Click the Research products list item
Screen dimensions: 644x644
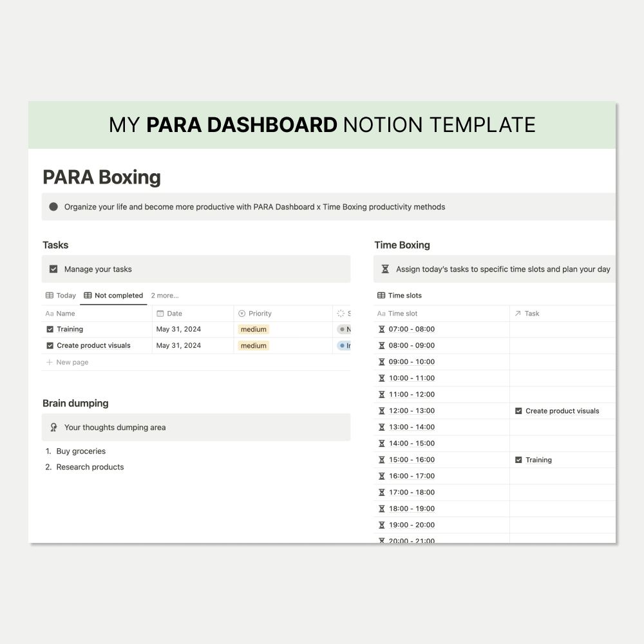click(90, 467)
